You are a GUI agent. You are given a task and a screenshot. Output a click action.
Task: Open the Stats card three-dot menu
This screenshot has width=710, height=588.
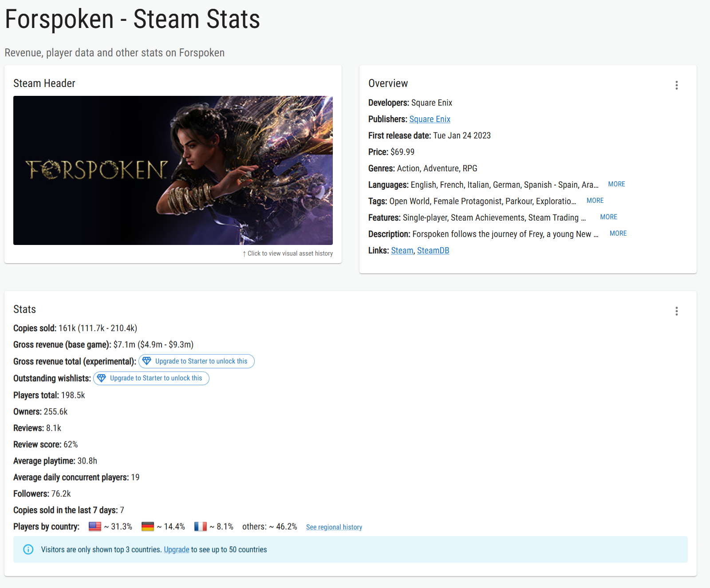pyautogui.click(x=676, y=311)
